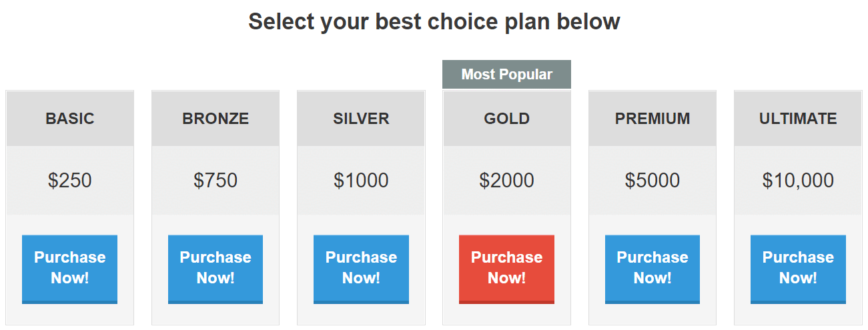
Task: Click the Select your best choice heading
Action: [x=434, y=22]
